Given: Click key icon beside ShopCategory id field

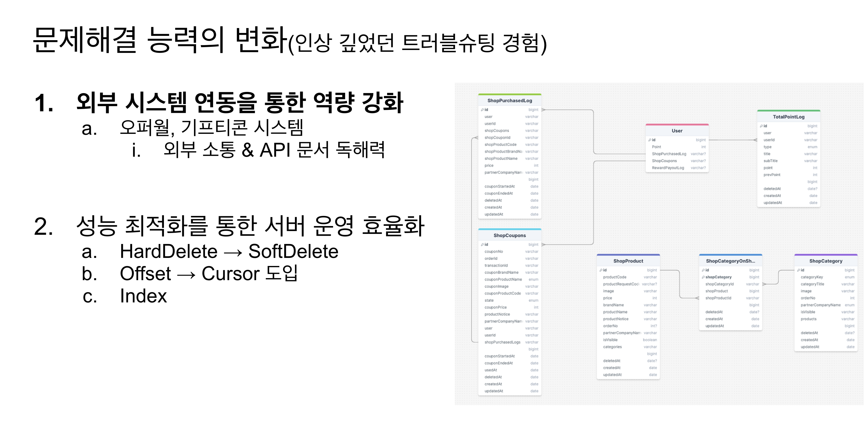Looking at the screenshot, I should point(799,270).
